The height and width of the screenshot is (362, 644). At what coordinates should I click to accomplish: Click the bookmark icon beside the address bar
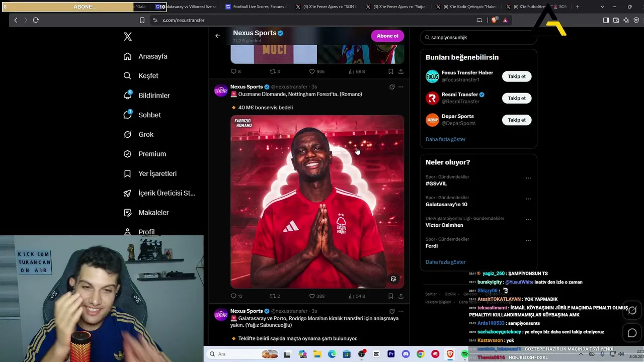[142, 20]
